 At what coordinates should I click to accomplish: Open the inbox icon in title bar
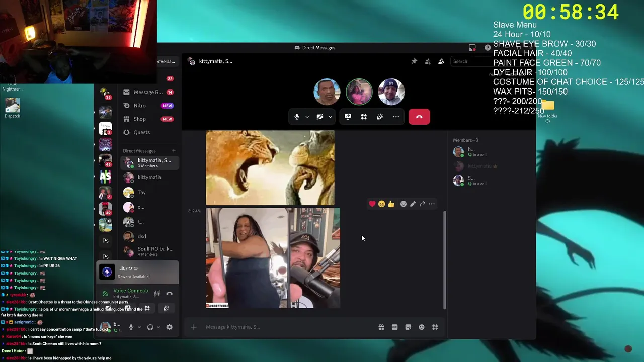click(x=472, y=48)
